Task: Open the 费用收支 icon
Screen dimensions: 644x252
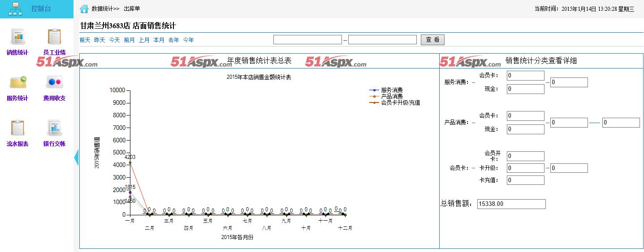Action: tap(54, 82)
